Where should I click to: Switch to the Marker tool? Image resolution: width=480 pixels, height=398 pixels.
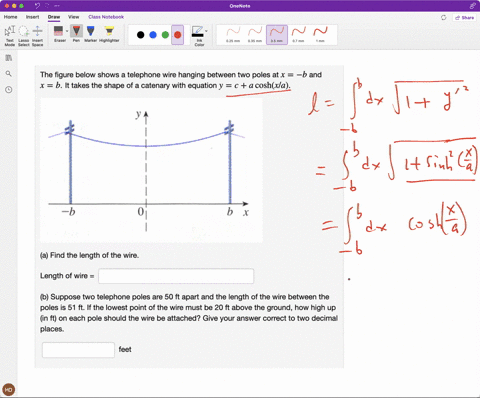[x=90, y=34]
